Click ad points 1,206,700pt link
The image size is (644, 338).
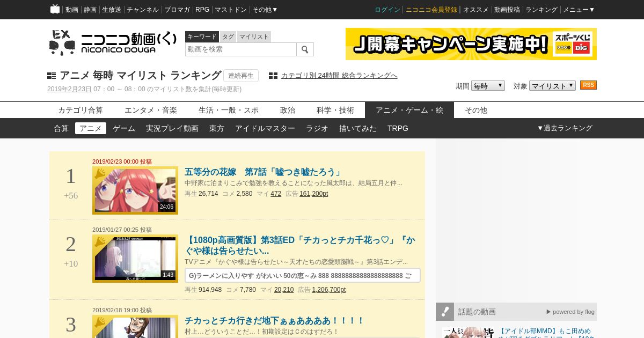pyautogui.click(x=329, y=290)
